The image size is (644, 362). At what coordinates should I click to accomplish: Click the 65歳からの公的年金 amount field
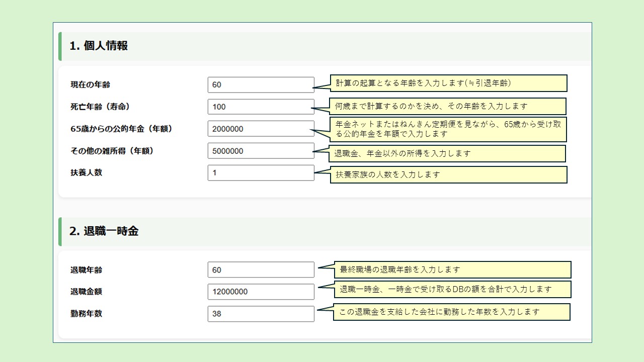pyautogui.click(x=261, y=129)
